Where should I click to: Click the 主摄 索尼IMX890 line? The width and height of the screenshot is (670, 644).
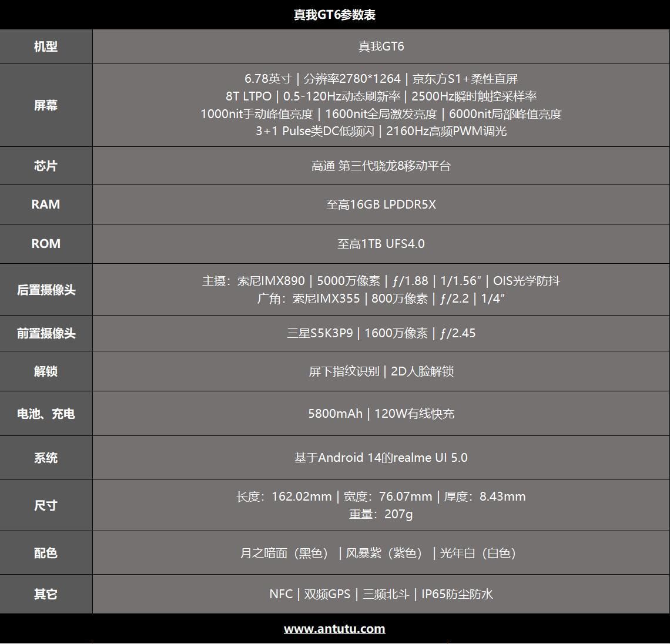381,281
